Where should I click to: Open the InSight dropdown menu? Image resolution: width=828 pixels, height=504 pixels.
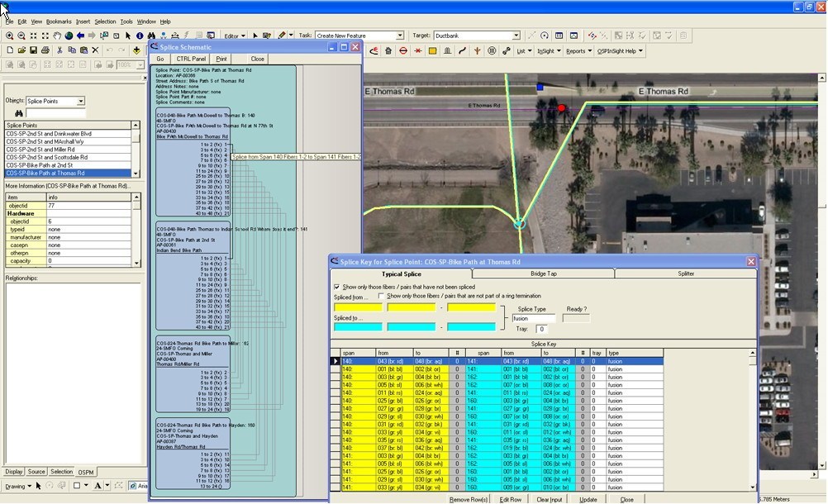click(549, 51)
